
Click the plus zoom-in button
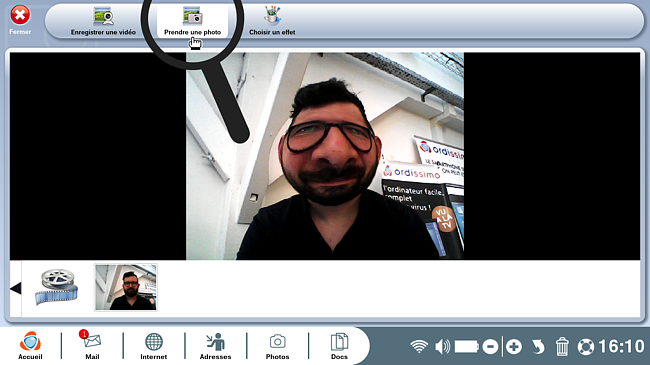[x=514, y=346]
